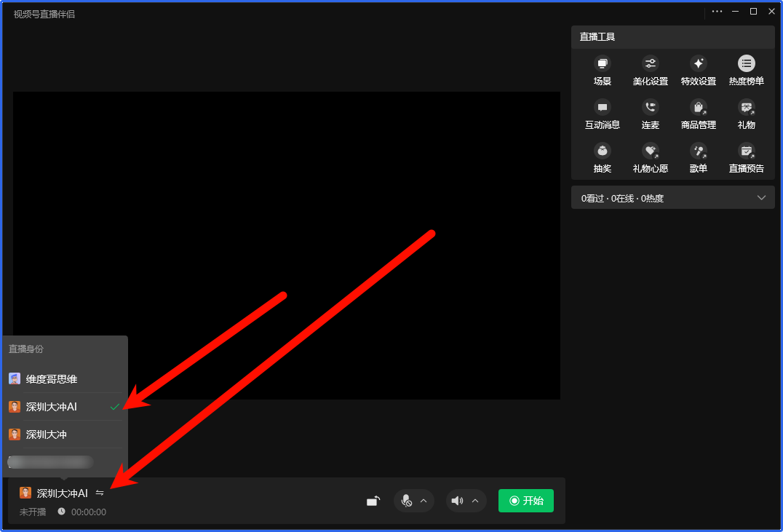Toggle the speaker volume button

click(x=457, y=501)
